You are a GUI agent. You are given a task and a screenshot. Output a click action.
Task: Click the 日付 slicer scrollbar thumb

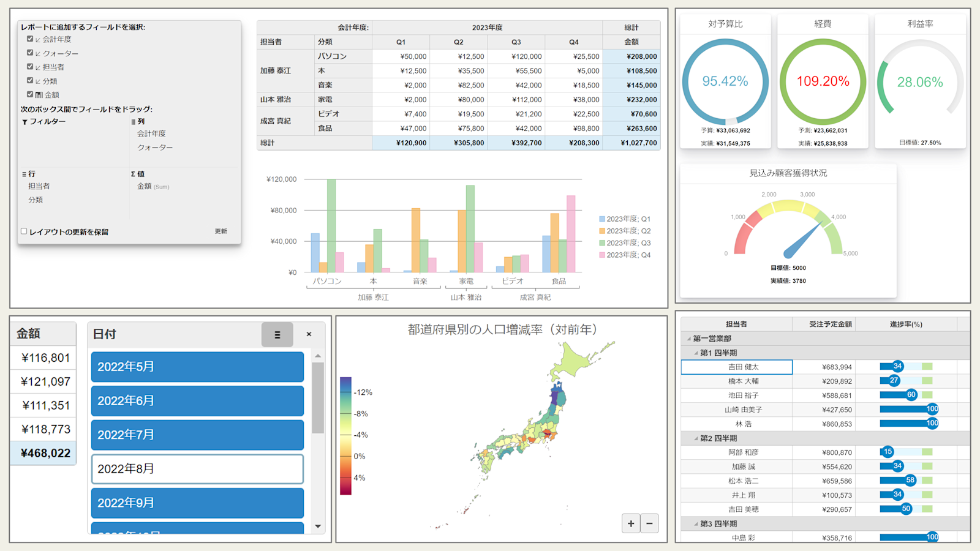[x=317, y=398]
